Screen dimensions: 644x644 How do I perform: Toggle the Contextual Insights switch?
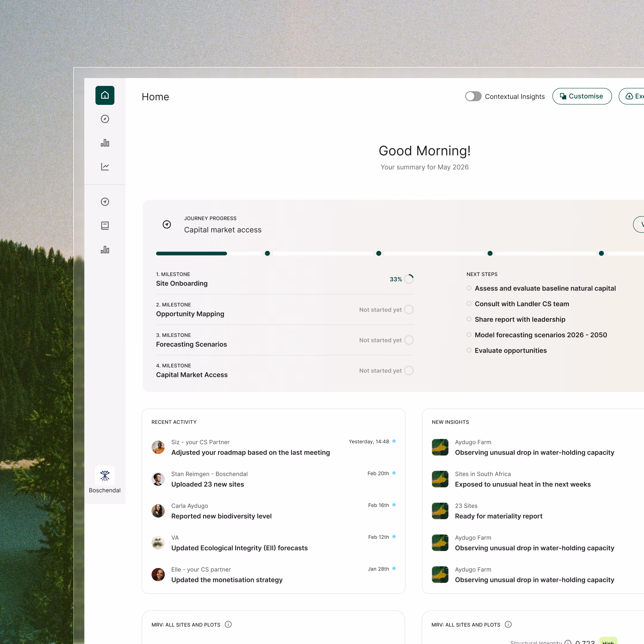pos(473,96)
